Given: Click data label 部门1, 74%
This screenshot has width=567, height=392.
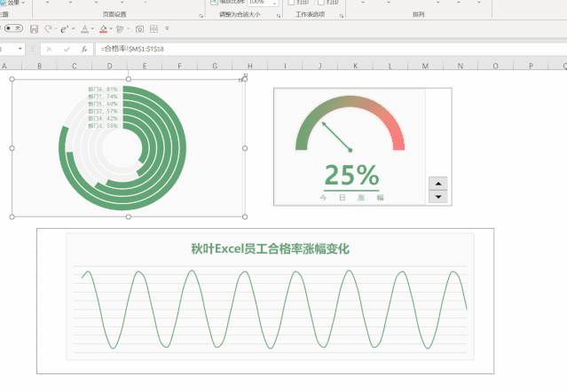Looking at the screenshot, I should 103,97.
